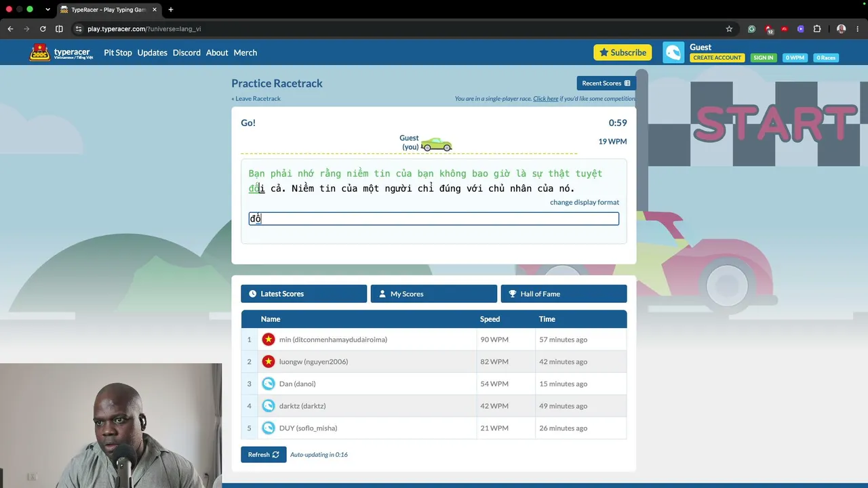Click player Dan (danoi)

pos(298,384)
